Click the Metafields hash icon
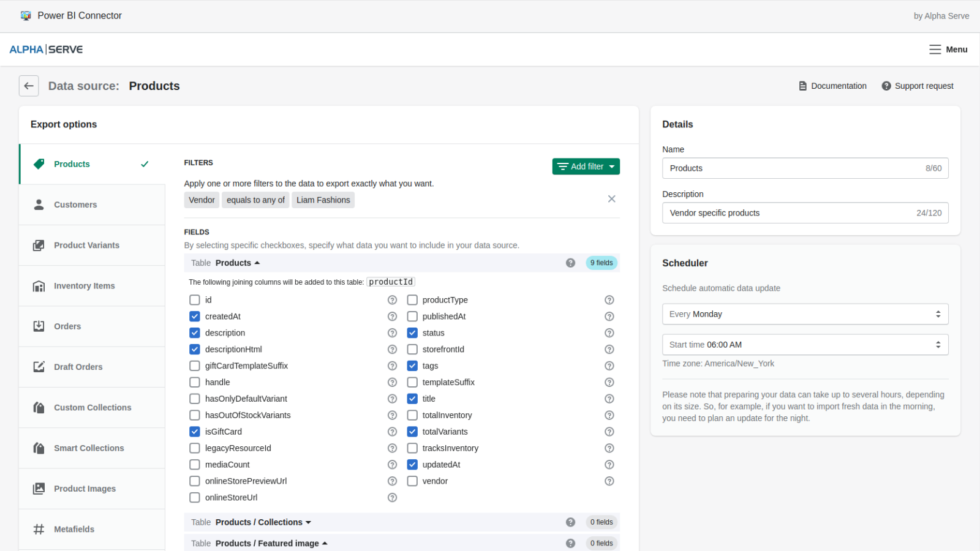This screenshot has width=980, height=551. 38,529
